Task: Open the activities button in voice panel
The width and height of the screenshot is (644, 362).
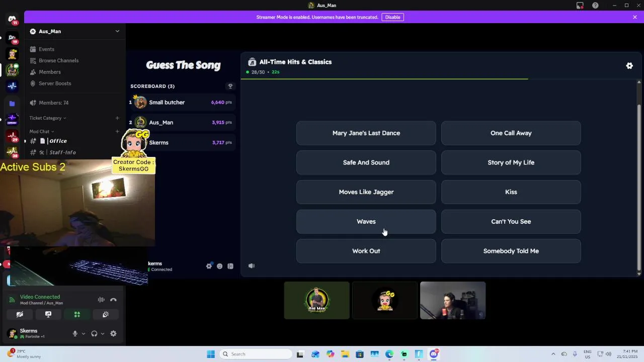Action: (x=77, y=314)
